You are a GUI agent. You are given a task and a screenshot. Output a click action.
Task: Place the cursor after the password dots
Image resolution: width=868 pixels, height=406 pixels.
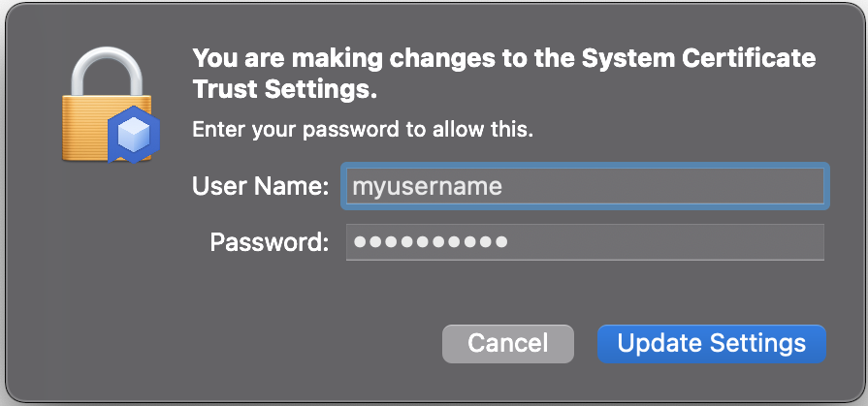pyautogui.click(x=510, y=241)
